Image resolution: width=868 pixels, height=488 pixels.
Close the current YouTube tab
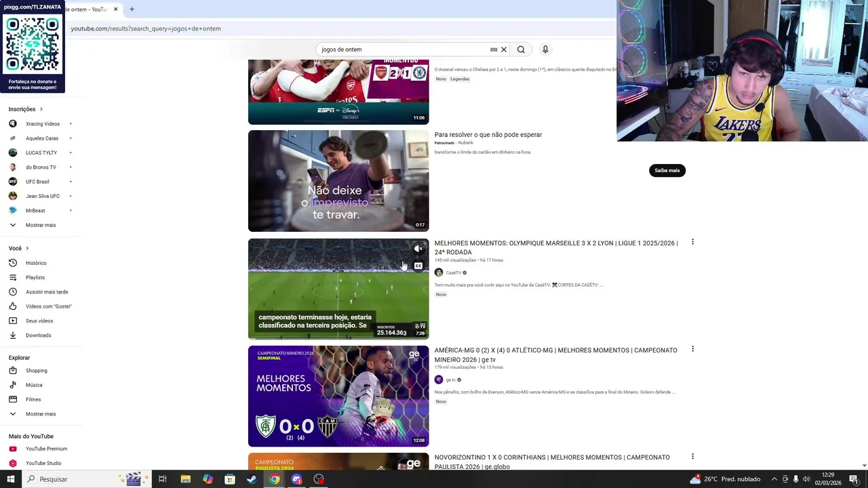115,9
